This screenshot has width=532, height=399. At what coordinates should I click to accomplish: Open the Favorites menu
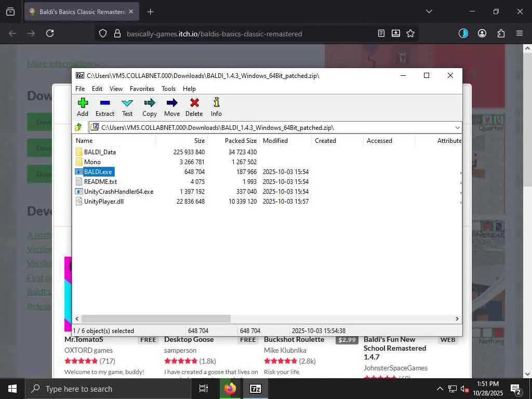tap(142, 88)
